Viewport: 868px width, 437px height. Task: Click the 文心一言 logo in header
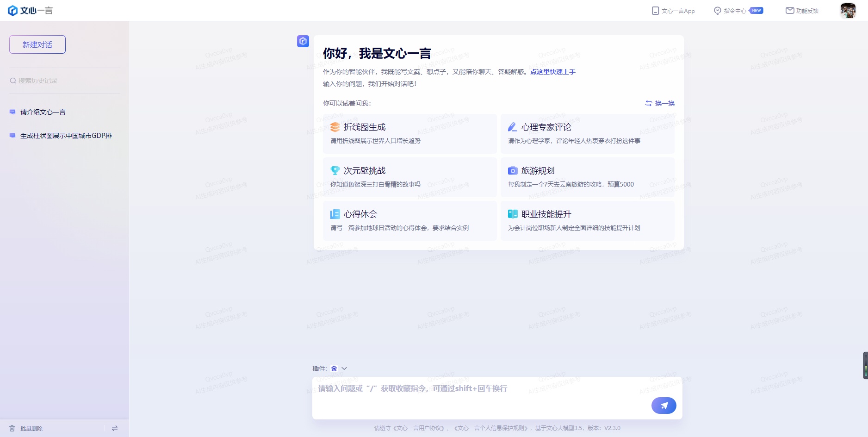click(31, 11)
